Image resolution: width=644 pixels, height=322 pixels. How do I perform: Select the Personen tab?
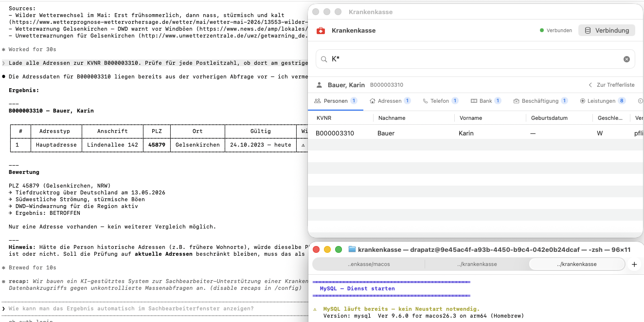[x=336, y=101]
